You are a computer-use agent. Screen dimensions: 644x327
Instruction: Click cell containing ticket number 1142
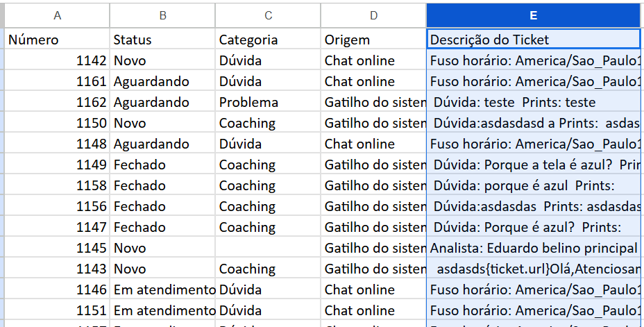coord(57,60)
